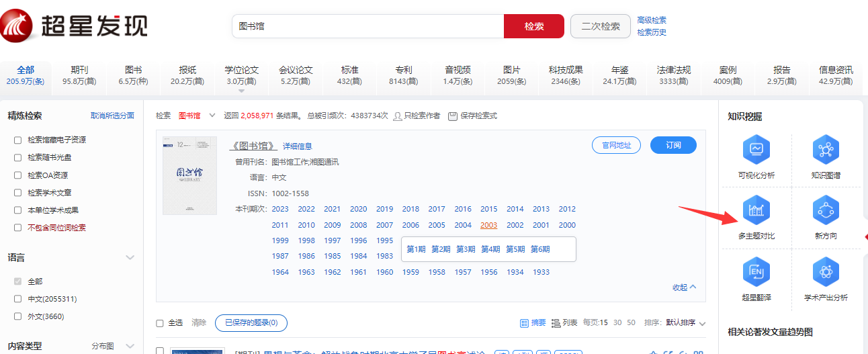Select year 2003 in 本刊期次
Screen dimensions: 868x354
tap(488, 225)
